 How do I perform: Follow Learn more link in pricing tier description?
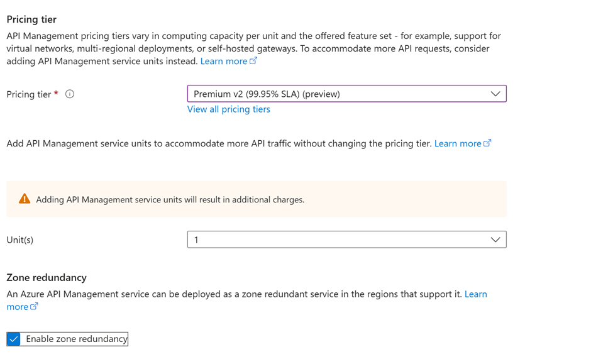(223, 61)
